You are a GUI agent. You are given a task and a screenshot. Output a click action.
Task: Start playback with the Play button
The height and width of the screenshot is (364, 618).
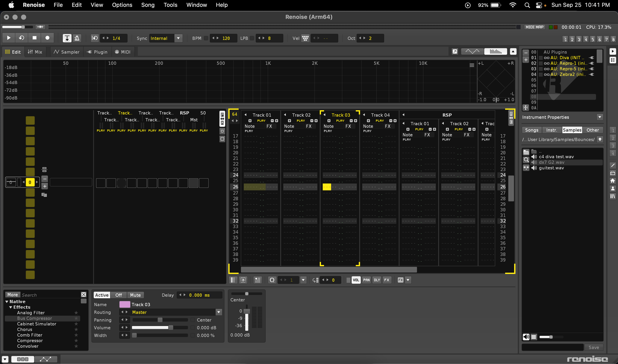point(9,38)
